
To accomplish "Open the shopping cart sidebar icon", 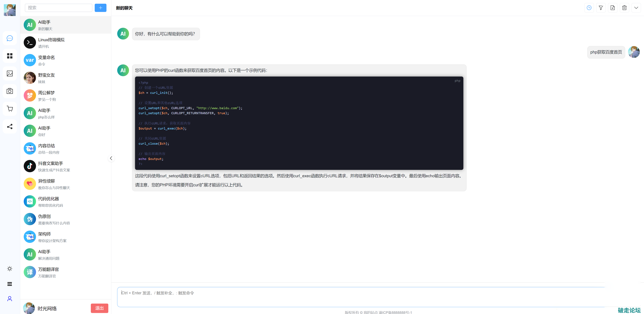I will pos(10,109).
